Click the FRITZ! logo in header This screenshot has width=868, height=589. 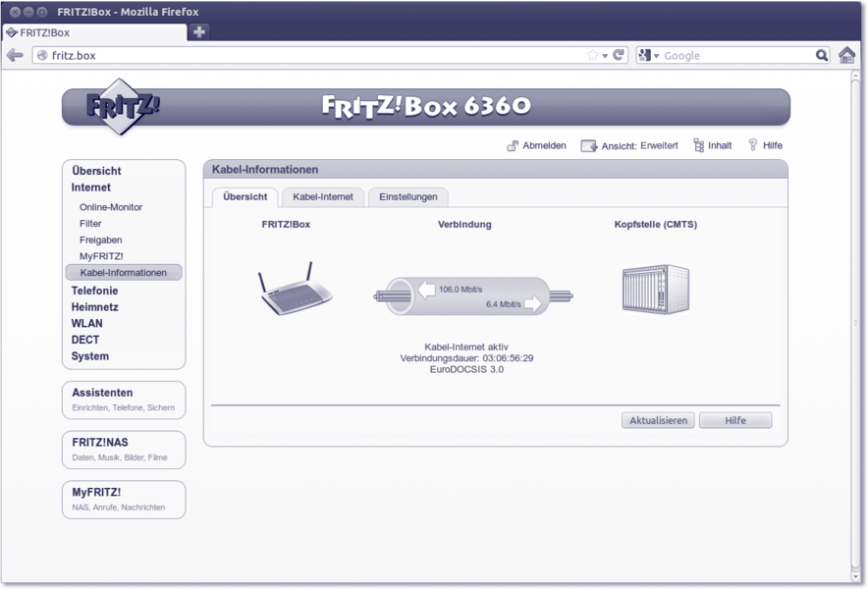pos(121,106)
